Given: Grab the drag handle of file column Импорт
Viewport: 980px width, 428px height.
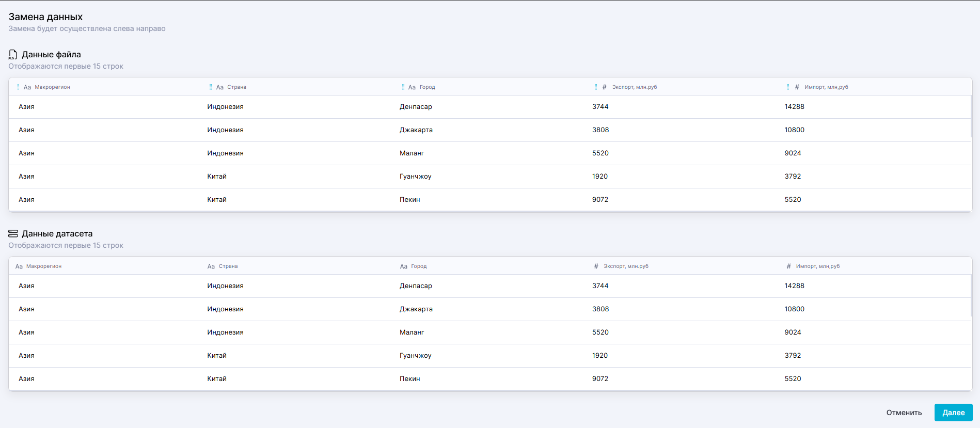Looking at the screenshot, I should coord(788,87).
